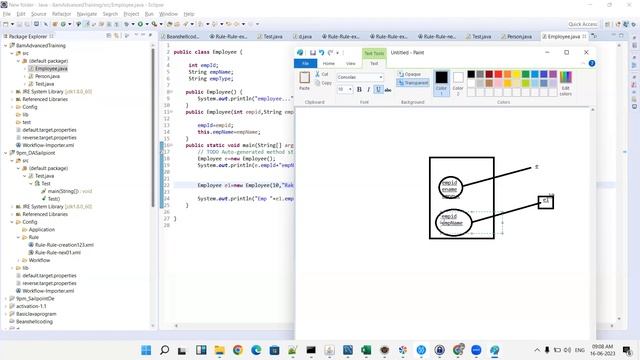This screenshot has height=360, width=640.
Task: Switch to the Beanshellcod... editor tab
Action: [x=180, y=36]
